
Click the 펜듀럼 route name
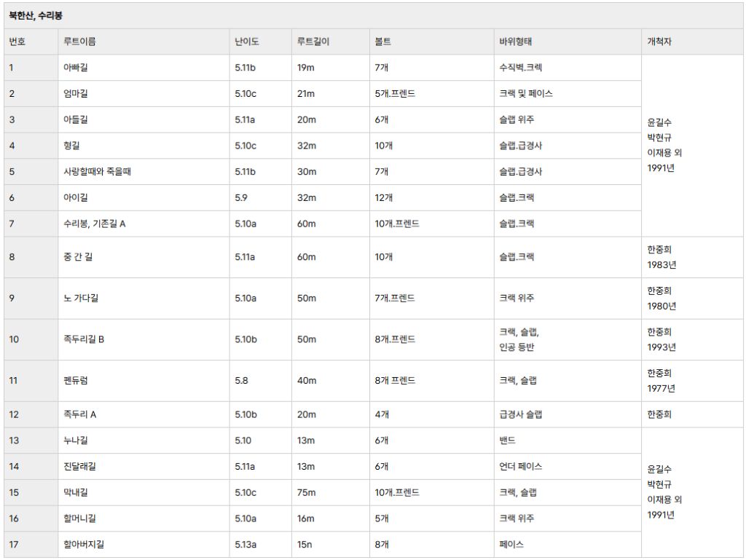[76, 380]
